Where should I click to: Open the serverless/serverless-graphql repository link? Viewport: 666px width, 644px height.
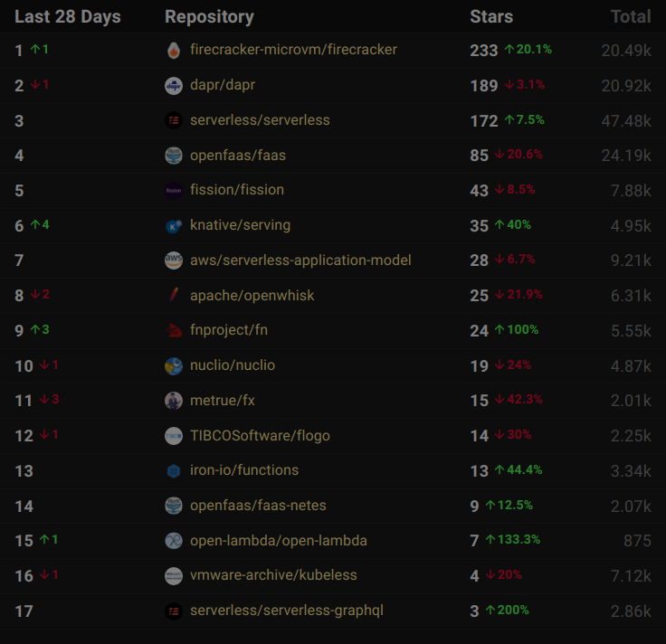287,611
